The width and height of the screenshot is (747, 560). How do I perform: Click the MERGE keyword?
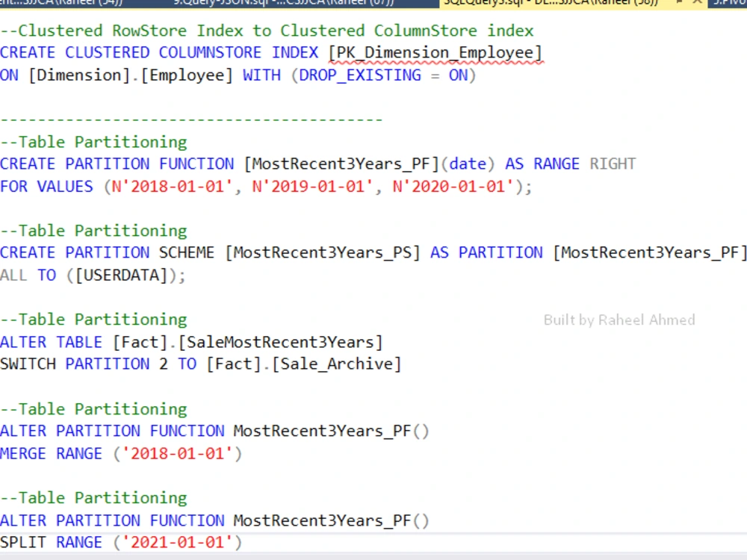coord(23,454)
